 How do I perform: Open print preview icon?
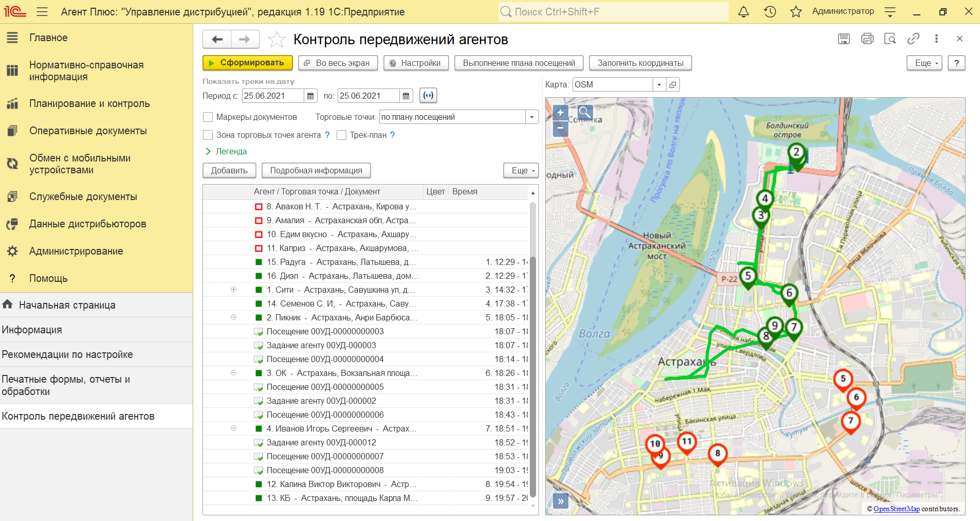tap(890, 39)
